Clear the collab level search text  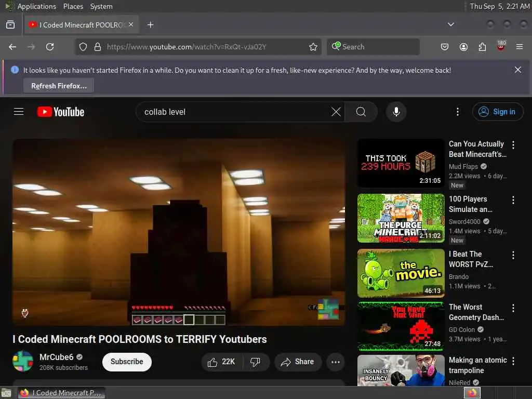(336, 112)
